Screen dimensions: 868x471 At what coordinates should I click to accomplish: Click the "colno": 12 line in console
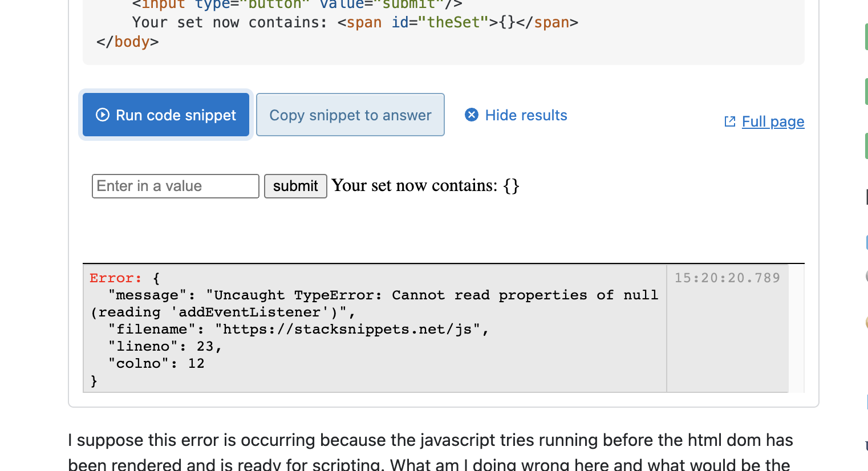point(156,364)
